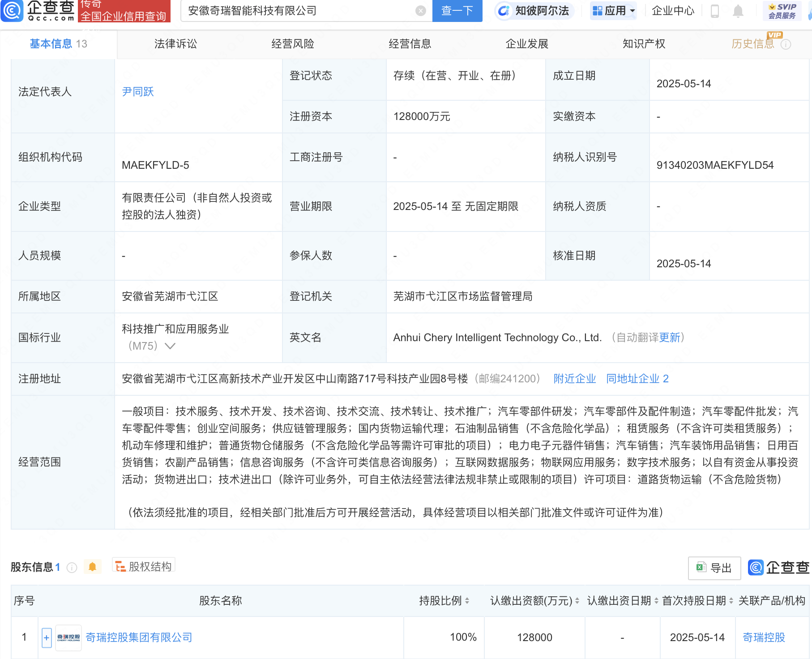Screen dimensions: 812x659
Task: Click taxpayer ID 91340203MAEKFYLD54
Action: pyautogui.click(x=715, y=165)
